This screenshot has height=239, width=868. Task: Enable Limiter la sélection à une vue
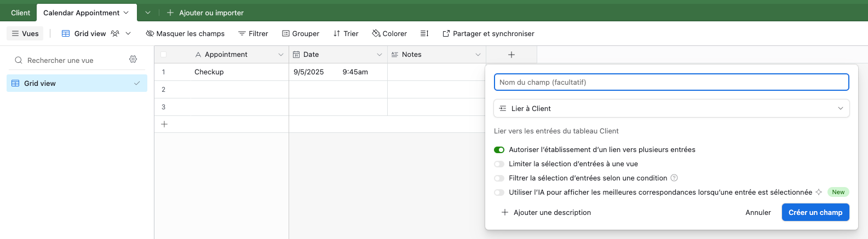499,164
